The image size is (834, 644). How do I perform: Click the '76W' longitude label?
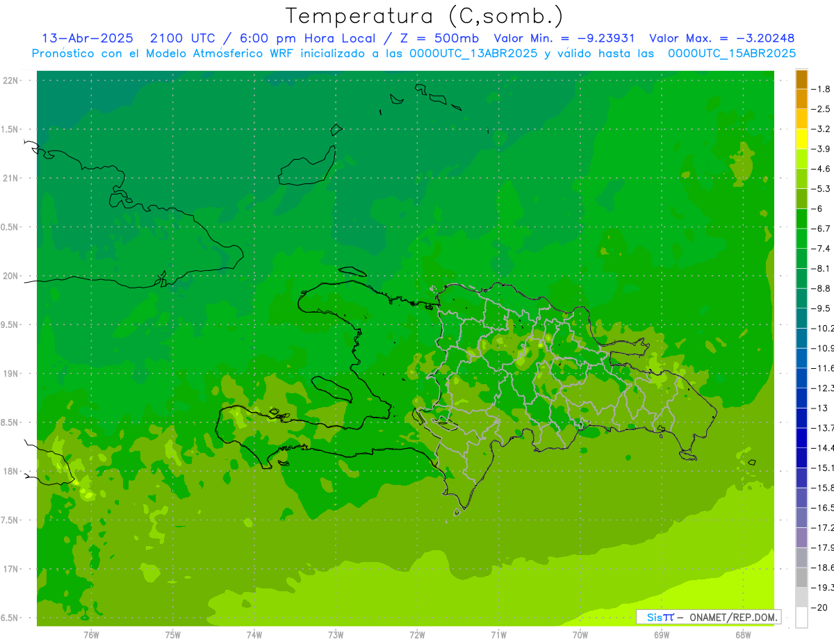(91, 634)
